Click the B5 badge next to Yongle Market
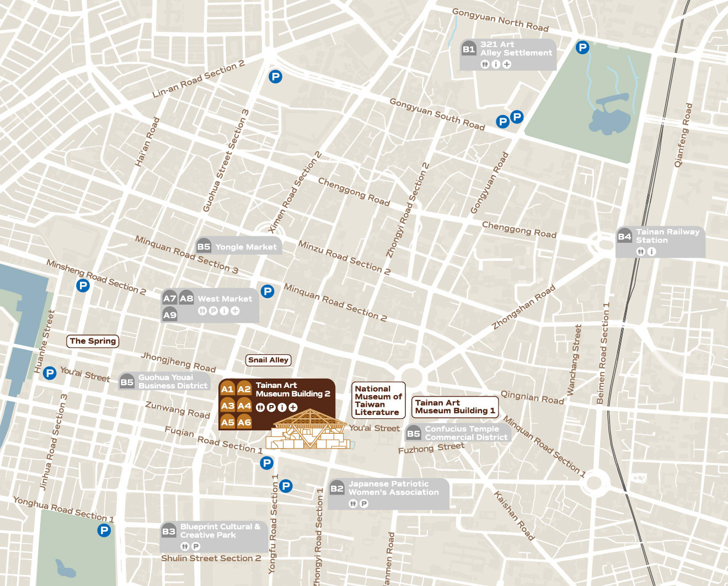 204,247
